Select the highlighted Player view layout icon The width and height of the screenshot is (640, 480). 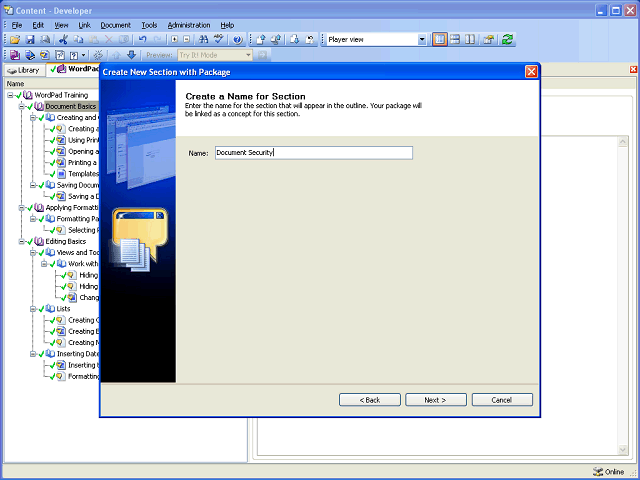point(440,40)
